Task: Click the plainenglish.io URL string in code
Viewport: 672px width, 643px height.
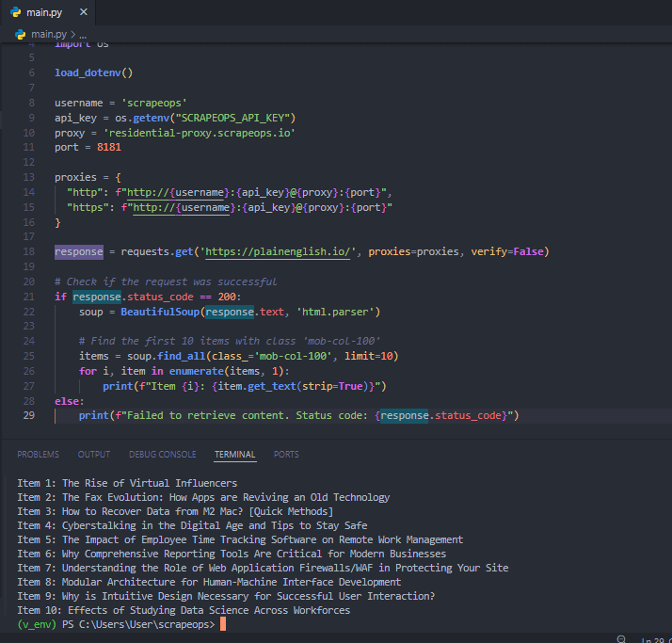Action: [x=279, y=251]
